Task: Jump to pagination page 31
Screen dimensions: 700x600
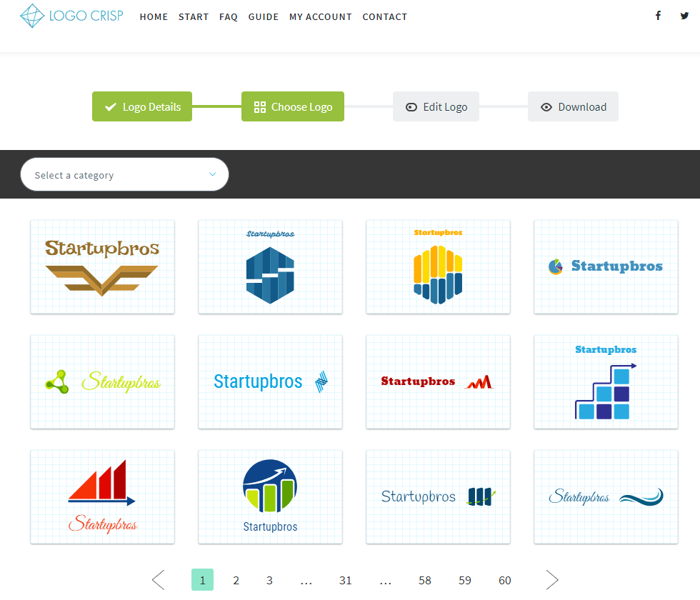Action: tap(345, 580)
